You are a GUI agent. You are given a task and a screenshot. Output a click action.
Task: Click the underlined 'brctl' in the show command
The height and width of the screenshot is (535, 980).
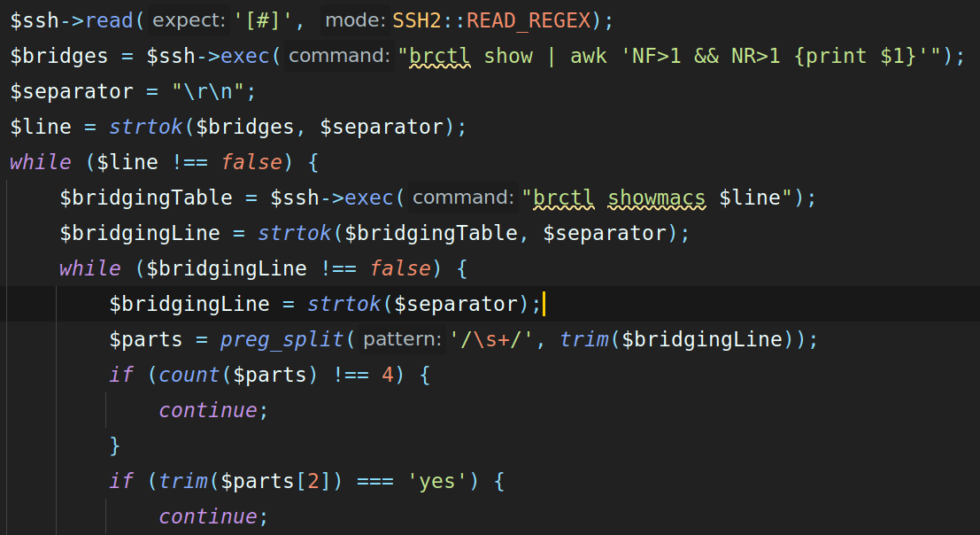439,57
